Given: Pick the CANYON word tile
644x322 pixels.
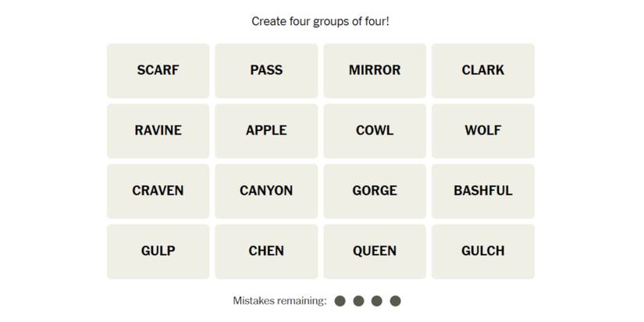Looking at the screenshot, I should pos(266,191).
